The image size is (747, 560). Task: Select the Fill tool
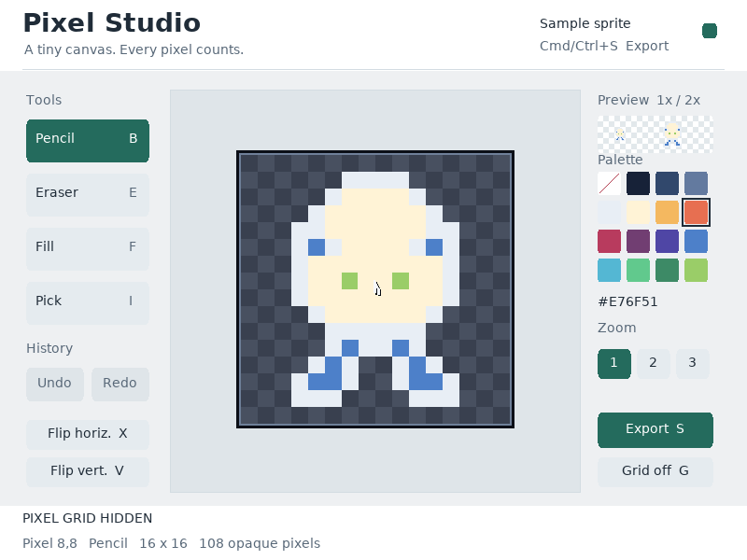coord(88,249)
